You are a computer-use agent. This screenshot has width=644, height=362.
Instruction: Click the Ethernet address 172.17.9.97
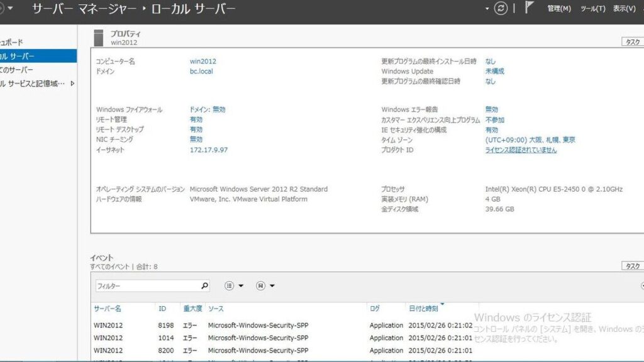[x=209, y=150]
